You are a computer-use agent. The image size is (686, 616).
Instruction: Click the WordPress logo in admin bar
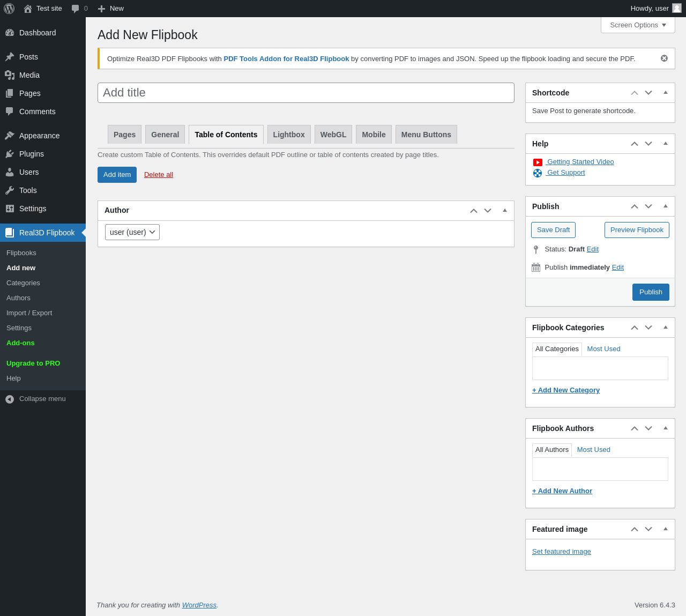tap(9, 9)
